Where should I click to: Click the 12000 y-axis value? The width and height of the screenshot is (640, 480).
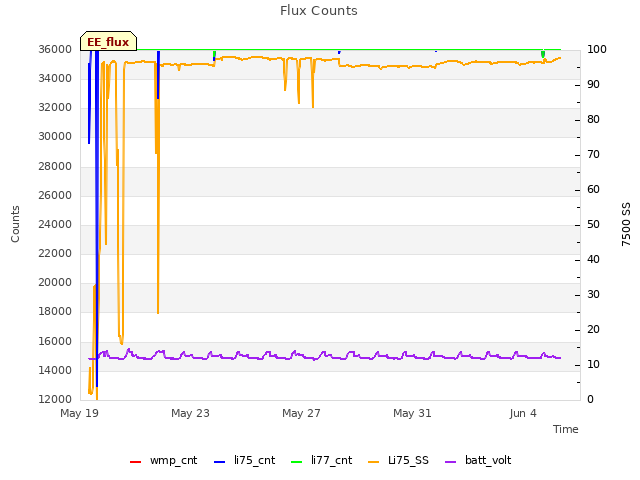click(55, 399)
